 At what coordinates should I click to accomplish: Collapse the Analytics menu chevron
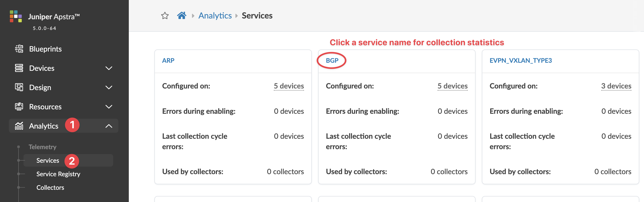(x=109, y=126)
